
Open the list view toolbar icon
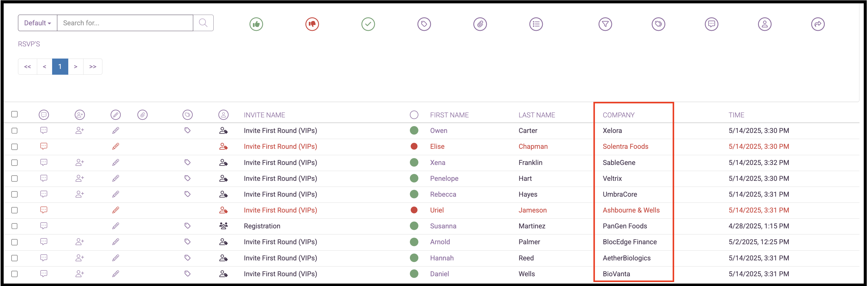536,24
